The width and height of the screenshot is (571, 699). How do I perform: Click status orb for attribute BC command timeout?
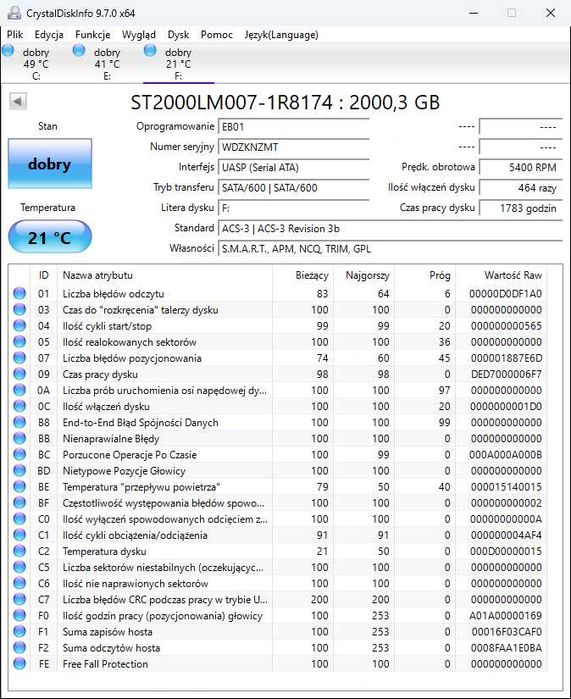click(x=19, y=454)
